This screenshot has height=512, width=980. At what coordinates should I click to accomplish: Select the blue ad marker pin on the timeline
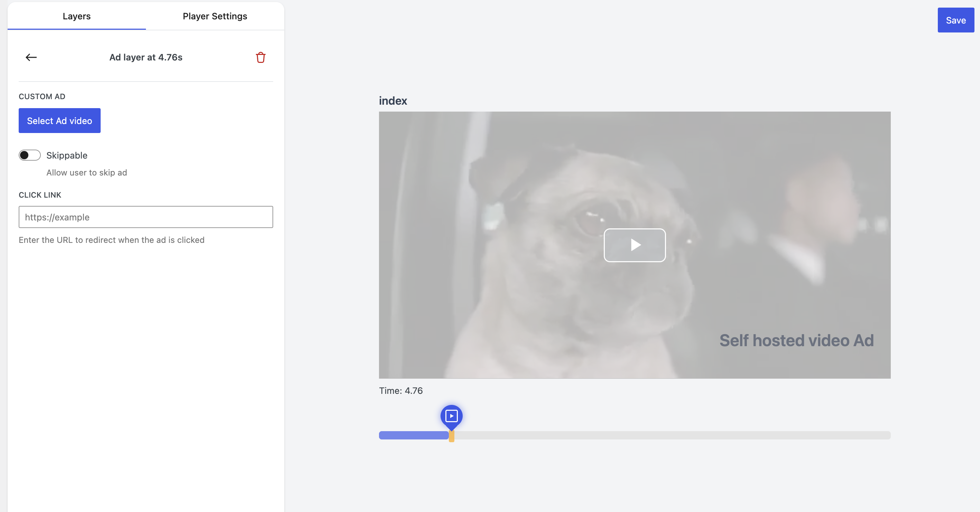pyautogui.click(x=451, y=416)
